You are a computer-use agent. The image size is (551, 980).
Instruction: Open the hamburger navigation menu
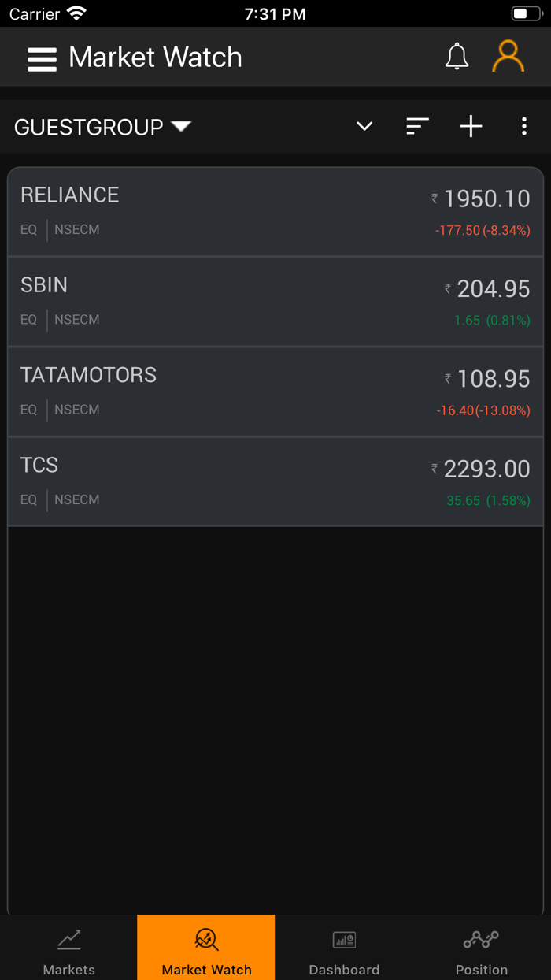click(42, 57)
